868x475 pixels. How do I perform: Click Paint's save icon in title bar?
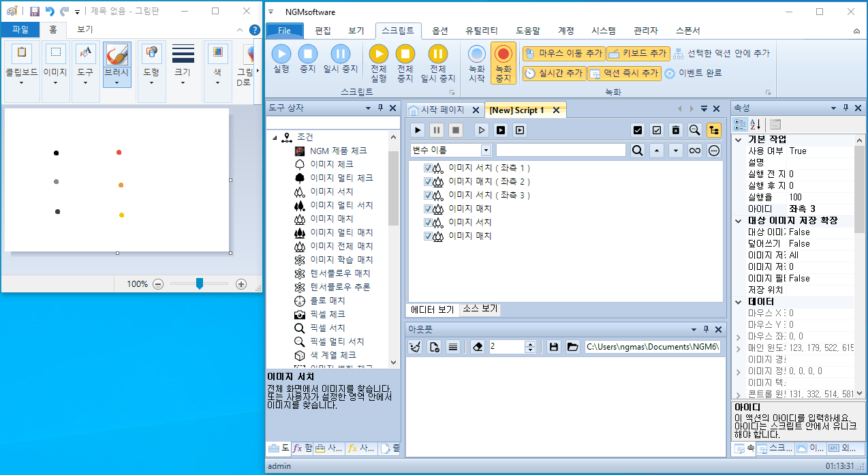pos(35,12)
